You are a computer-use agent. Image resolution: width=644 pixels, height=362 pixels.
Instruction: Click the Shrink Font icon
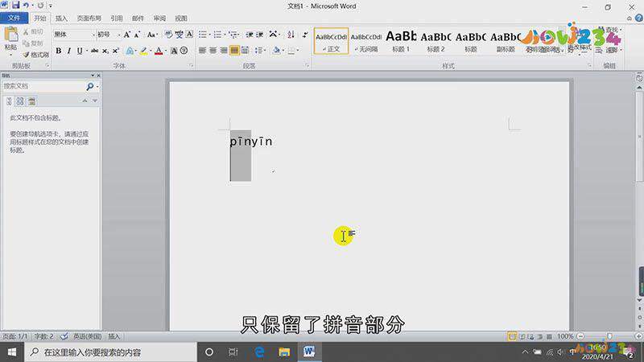[x=137, y=35]
